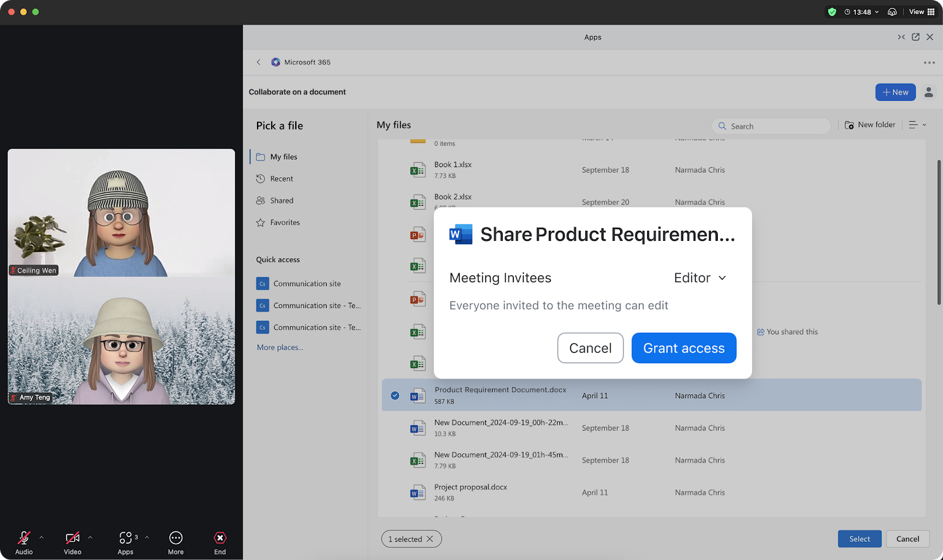Open the view layout options dropdown
This screenshot has width=943, height=560.
pos(918,125)
